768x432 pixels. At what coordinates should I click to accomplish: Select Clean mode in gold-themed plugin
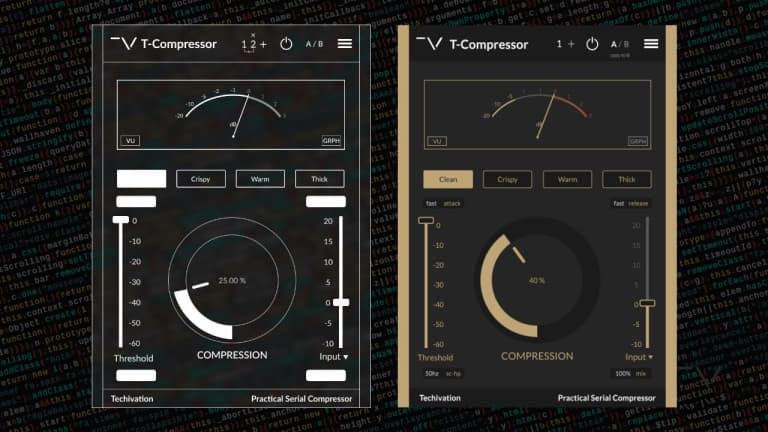448,179
